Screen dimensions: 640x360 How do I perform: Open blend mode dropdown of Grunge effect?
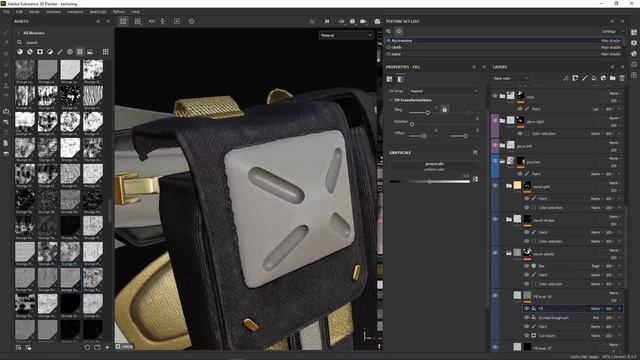(x=597, y=318)
